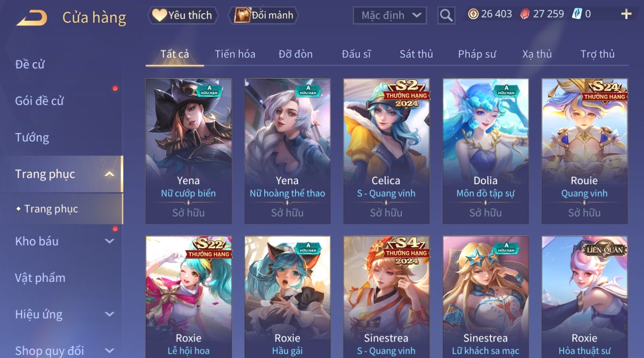Open the Mặc định sort dropdown

(x=390, y=15)
